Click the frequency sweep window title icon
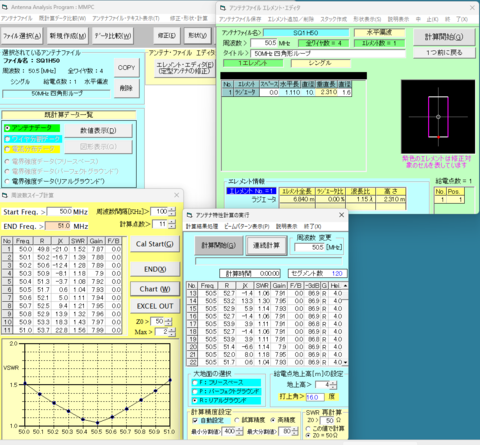The width and height of the screenshot is (480, 445). pyautogui.click(x=5, y=195)
